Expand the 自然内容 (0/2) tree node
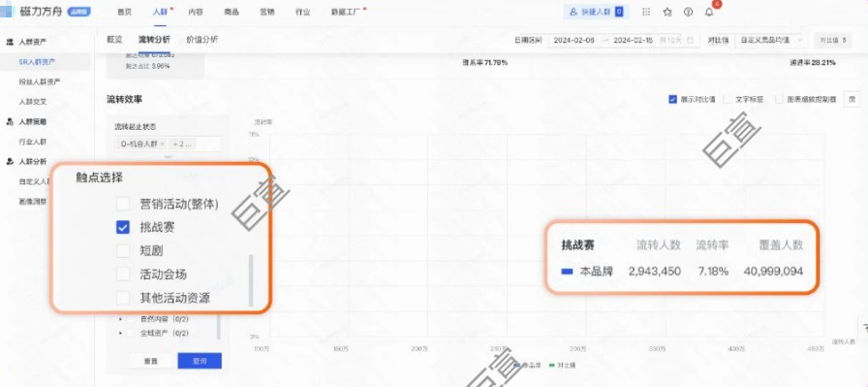The height and width of the screenshot is (387, 868). 120,319
